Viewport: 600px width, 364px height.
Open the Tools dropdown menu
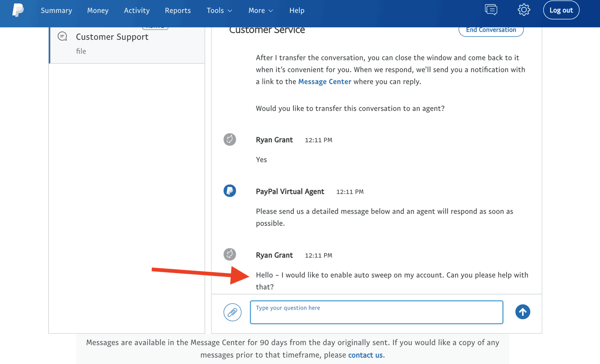coord(219,10)
